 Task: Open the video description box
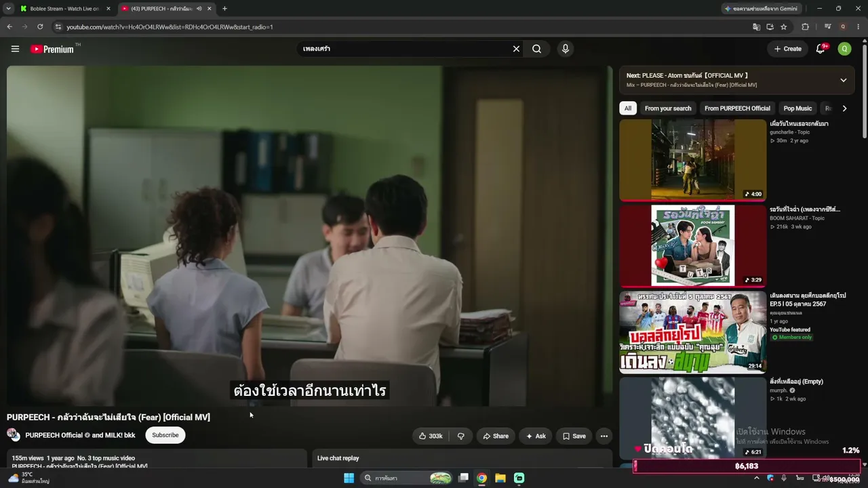pyautogui.click(x=157, y=459)
